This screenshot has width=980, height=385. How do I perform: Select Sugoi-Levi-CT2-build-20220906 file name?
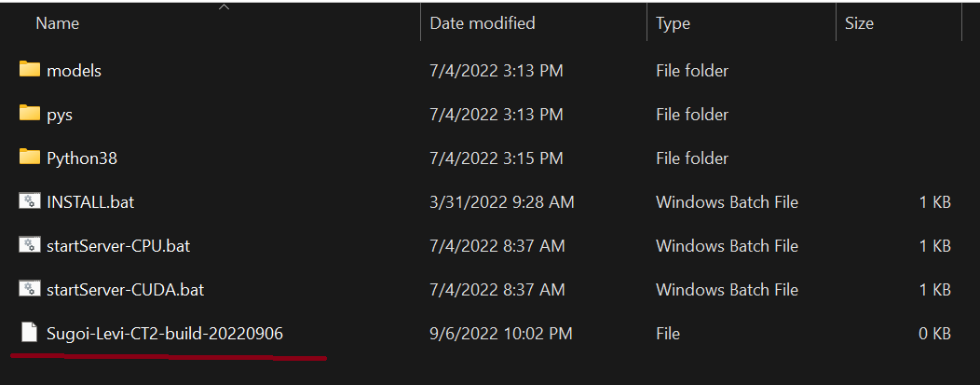[164, 335]
